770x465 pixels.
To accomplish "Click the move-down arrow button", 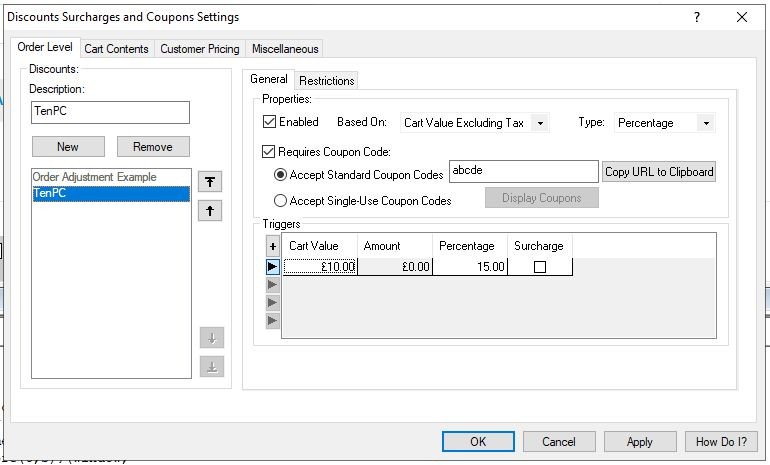I will pyautogui.click(x=210, y=338).
